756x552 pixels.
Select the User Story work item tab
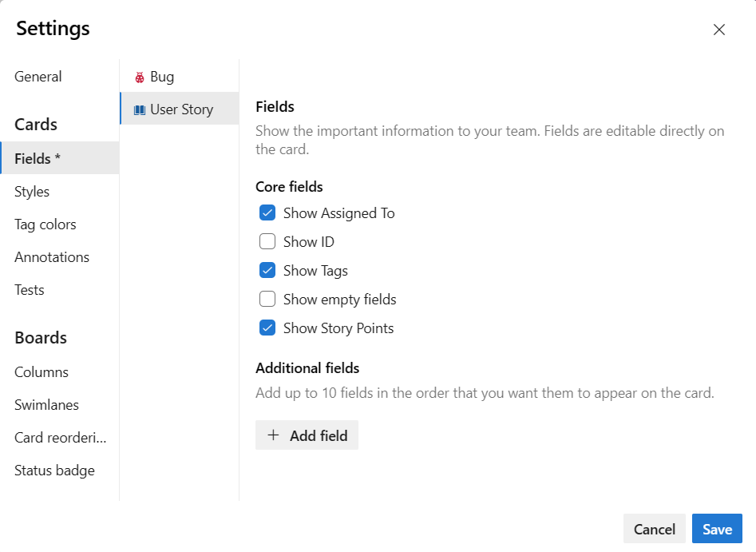pyautogui.click(x=181, y=109)
